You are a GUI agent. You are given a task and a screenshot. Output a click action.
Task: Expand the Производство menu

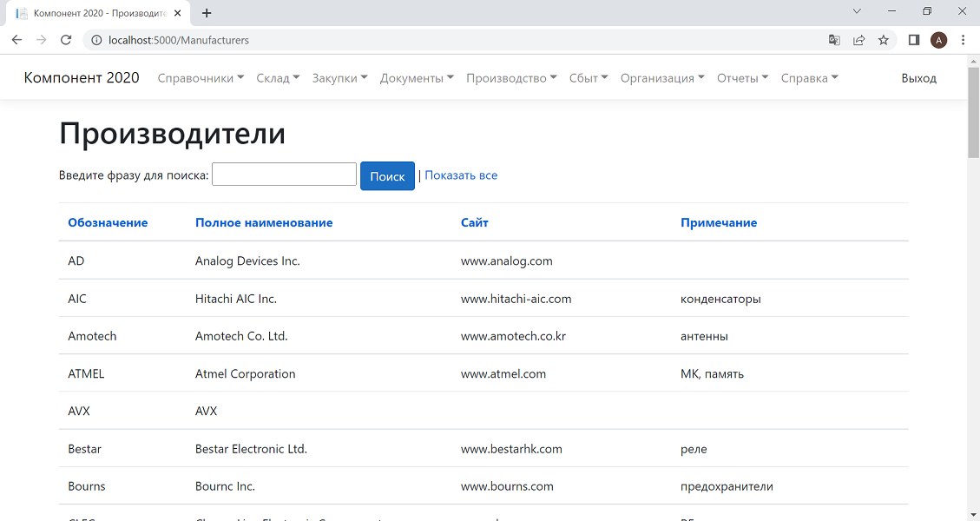point(511,78)
